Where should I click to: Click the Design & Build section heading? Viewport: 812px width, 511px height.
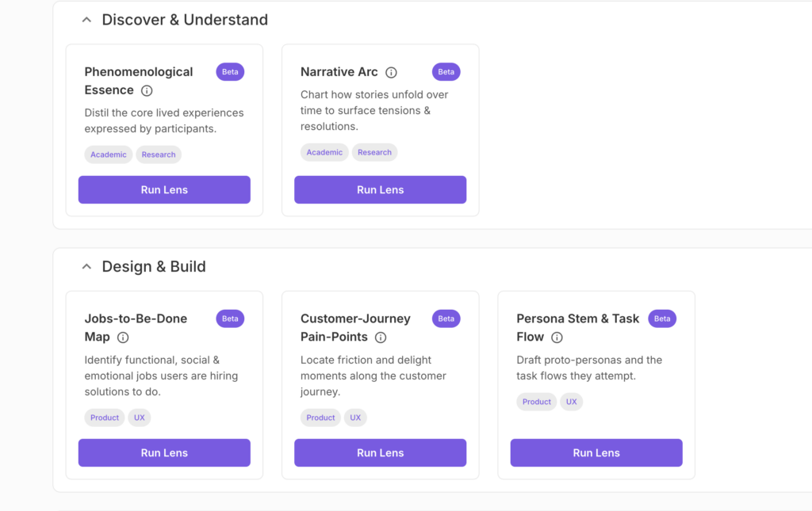(154, 267)
